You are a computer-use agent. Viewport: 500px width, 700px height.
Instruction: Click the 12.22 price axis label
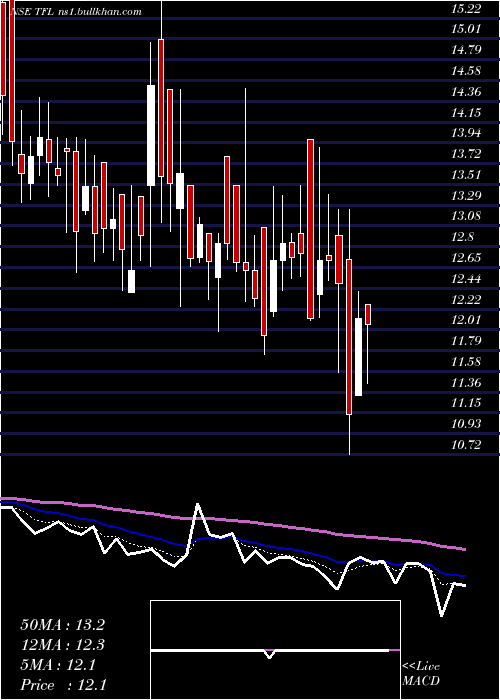(x=466, y=299)
